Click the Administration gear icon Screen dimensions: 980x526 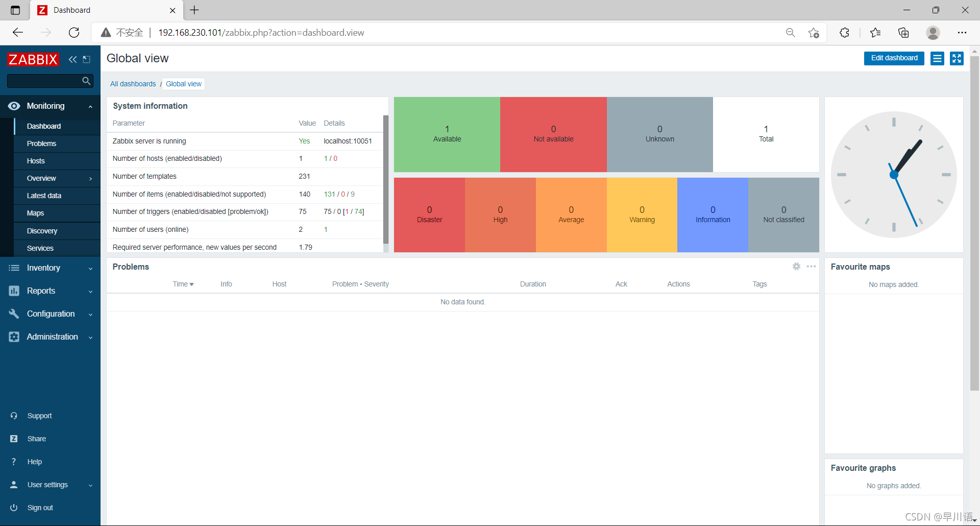tap(14, 337)
